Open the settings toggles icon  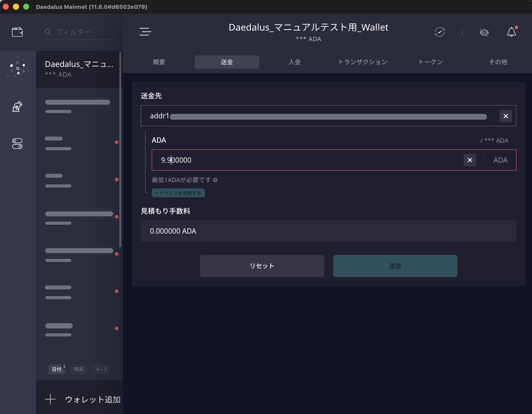click(17, 144)
